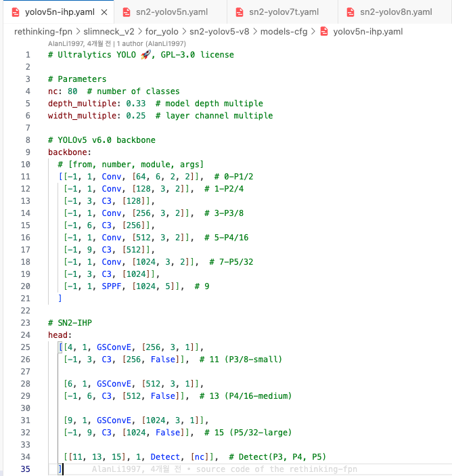Switch to the sn2-yolov5n.yaml tab

(171, 12)
